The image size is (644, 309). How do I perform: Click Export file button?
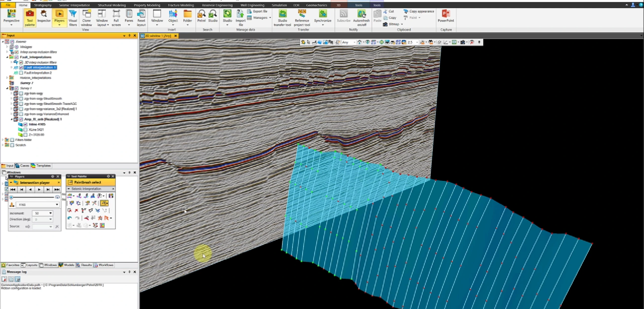257,11
